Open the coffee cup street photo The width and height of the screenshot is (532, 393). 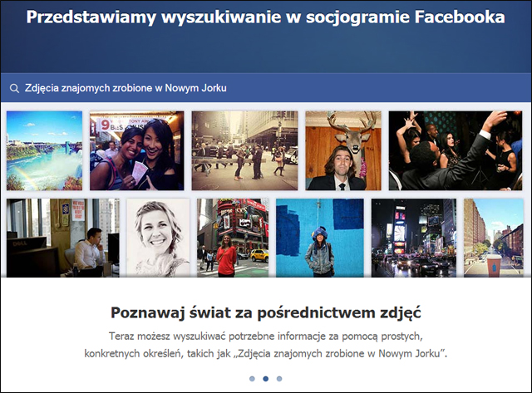point(494,238)
